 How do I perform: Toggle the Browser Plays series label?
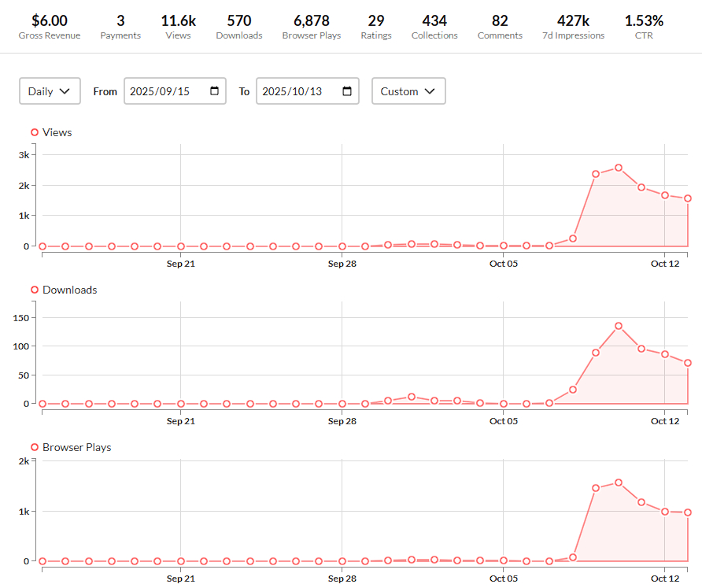[77, 447]
